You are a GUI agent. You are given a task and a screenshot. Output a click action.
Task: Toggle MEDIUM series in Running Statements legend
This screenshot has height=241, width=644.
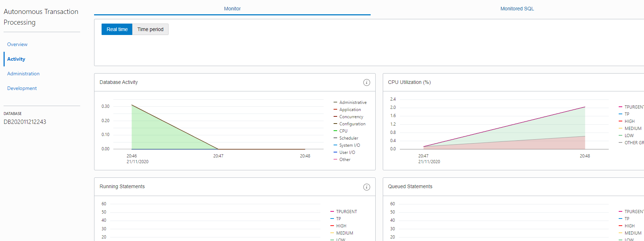344,233
